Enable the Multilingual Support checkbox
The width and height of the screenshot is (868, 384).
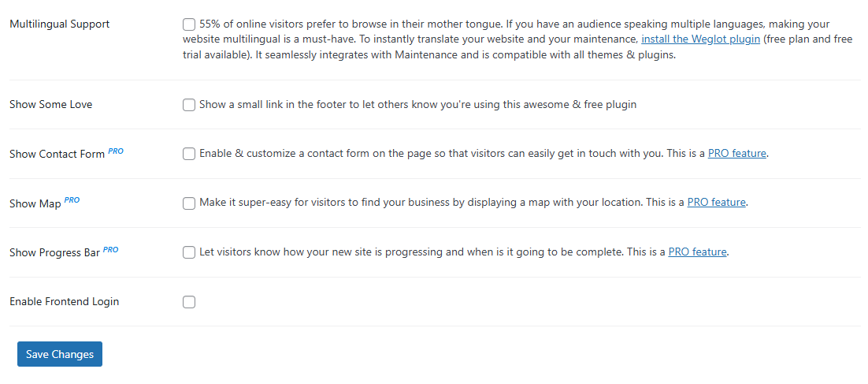click(189, 24)
